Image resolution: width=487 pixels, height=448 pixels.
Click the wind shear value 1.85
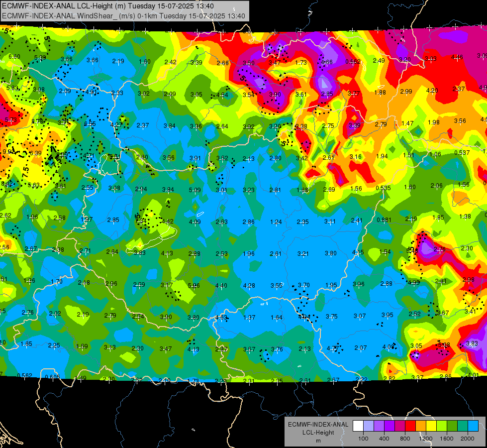(438, 217)
